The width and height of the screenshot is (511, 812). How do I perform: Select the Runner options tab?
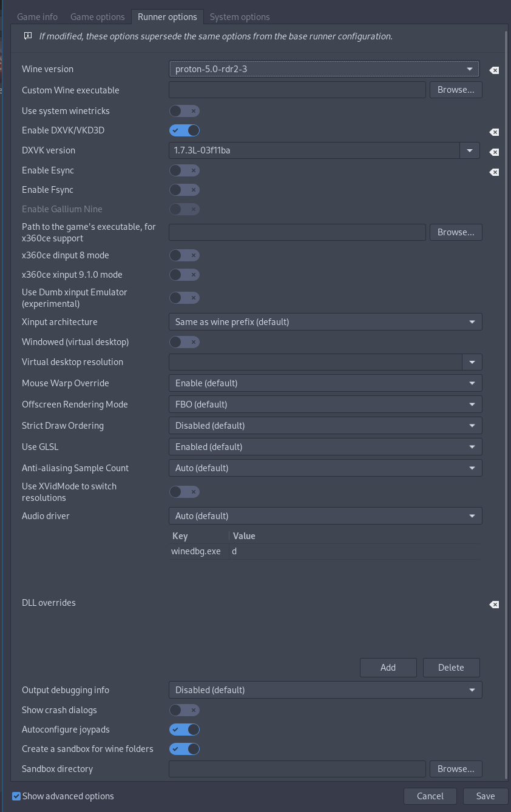tap(168, 16)
